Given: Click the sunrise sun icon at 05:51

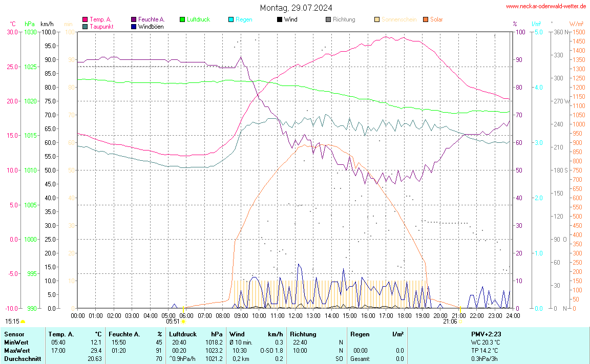Looking at the screenshot, I should tap(183, 322).
